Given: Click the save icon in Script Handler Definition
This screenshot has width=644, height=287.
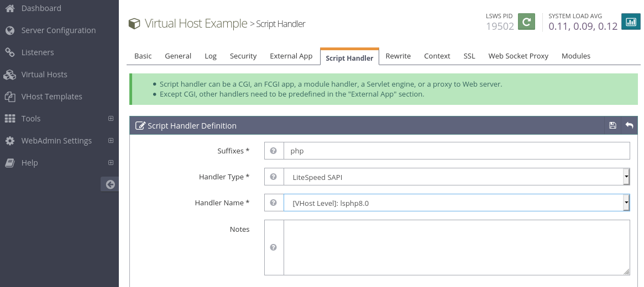Looking at the screenshot, I should (612, 126).
